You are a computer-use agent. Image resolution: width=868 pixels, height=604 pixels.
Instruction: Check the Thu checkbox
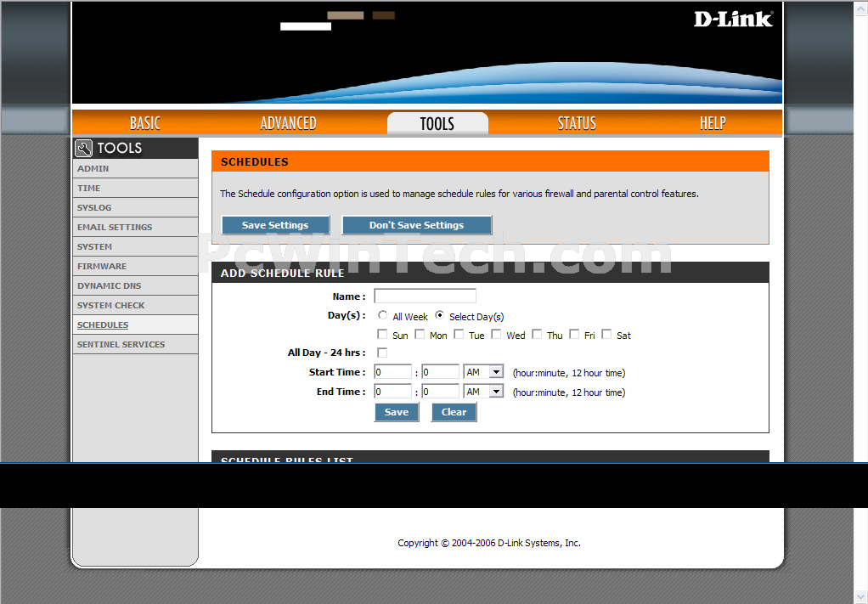click(537, 334)
